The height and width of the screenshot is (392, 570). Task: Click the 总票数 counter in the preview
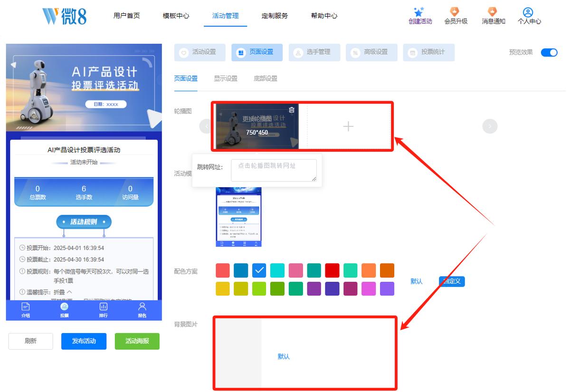coord(38,192)
